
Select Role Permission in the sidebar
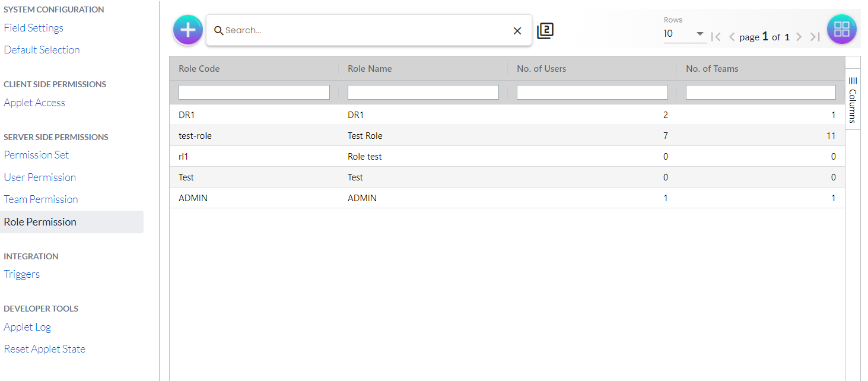point(40,222)
